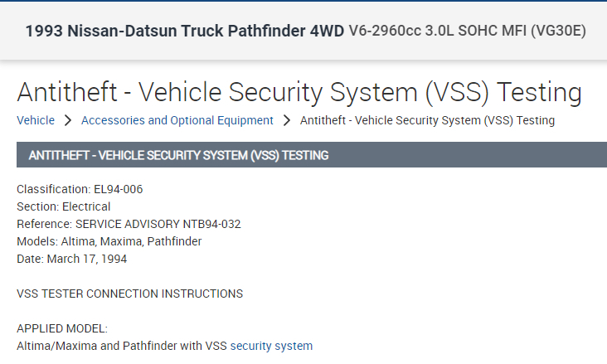Click the word 'Reference' in the metadata

pyautogui.click(x=43, y=224)
